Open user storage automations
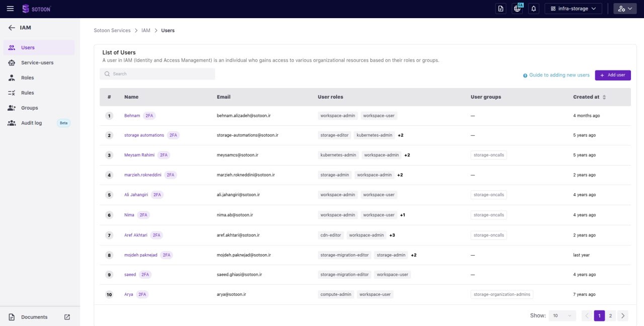The width and height of the screenshot is (644, 326). [144, 135]
